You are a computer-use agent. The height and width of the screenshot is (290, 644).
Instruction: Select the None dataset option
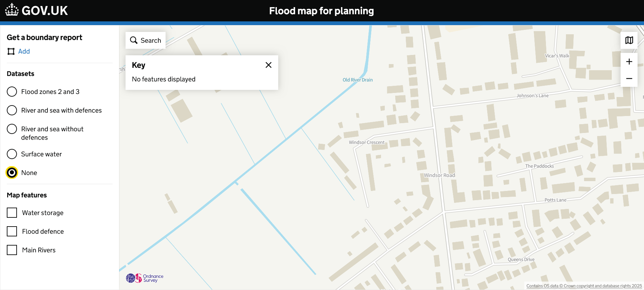click(x=12, y=173)
